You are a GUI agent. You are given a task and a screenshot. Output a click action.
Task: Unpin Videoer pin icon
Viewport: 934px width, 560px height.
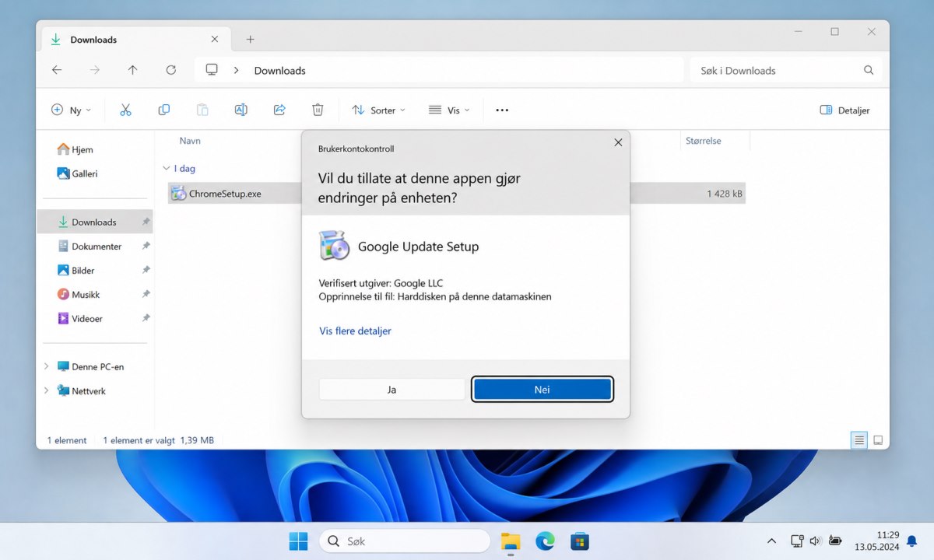146,318
